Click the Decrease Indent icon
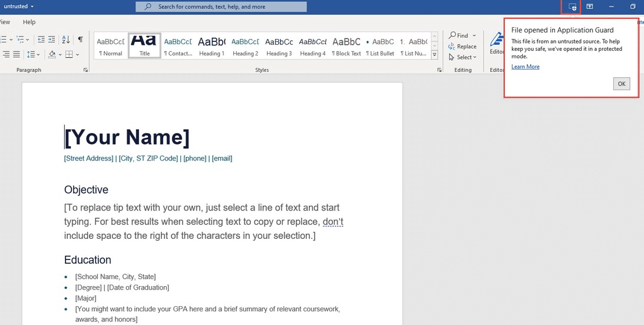 click(x=41, y=40)
